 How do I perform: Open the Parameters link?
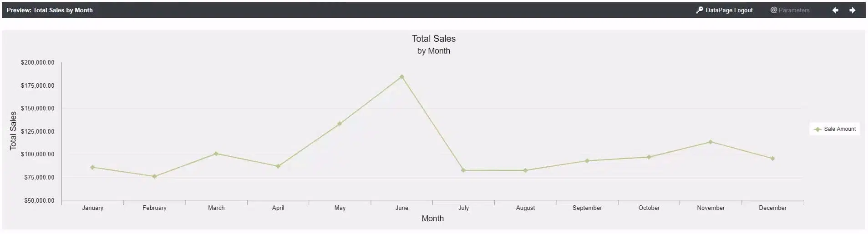coord(790,10)
